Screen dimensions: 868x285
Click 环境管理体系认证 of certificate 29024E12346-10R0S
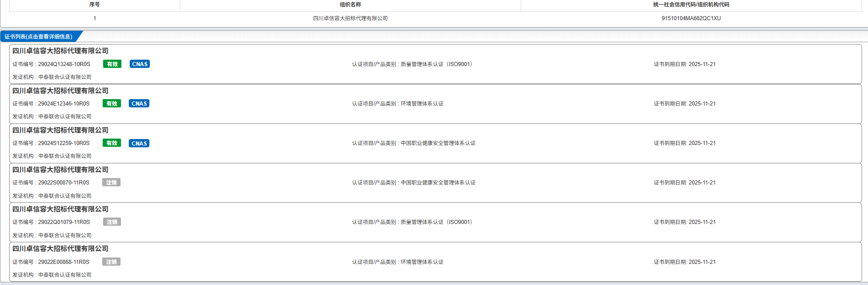point(422,104)
